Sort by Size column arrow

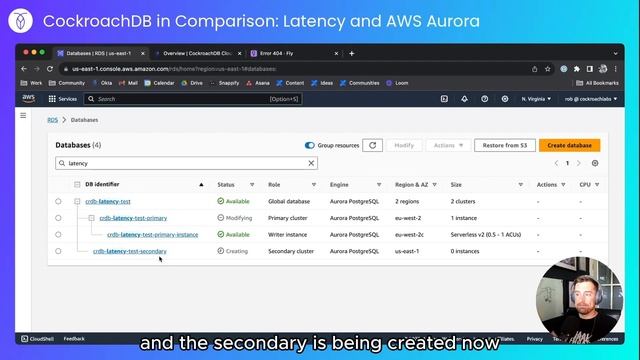pos(520,185)
